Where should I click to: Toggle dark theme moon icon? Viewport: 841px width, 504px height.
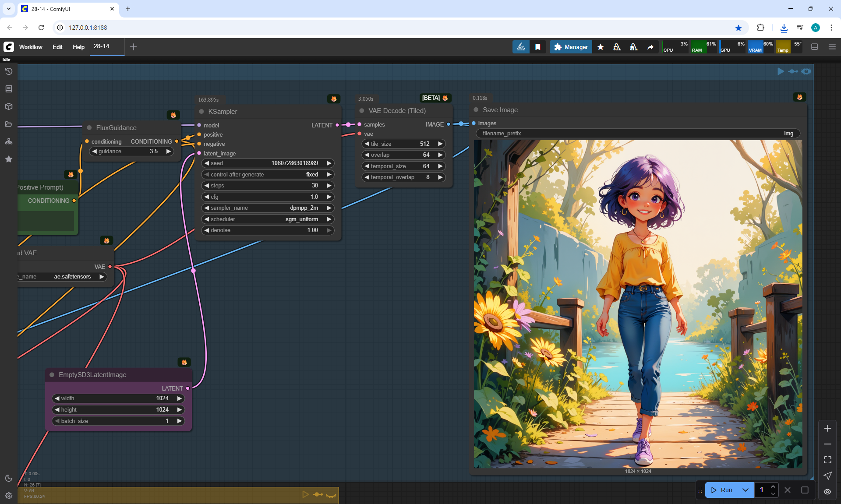click(x=8, y=478)
